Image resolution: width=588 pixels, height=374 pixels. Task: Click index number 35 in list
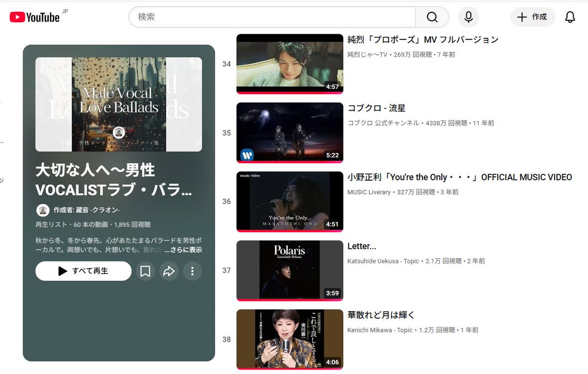pos(226,133)
